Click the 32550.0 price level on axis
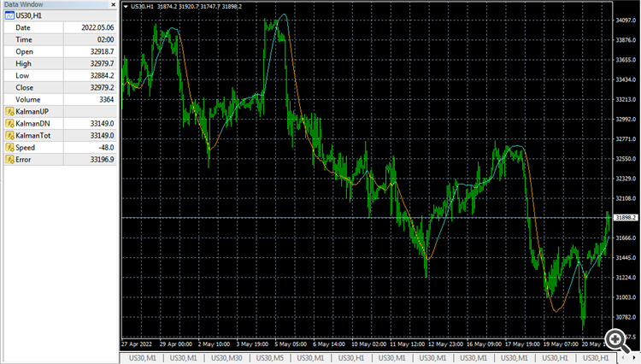The height and width of the screenshot is (364, 641). click(626, 159)
